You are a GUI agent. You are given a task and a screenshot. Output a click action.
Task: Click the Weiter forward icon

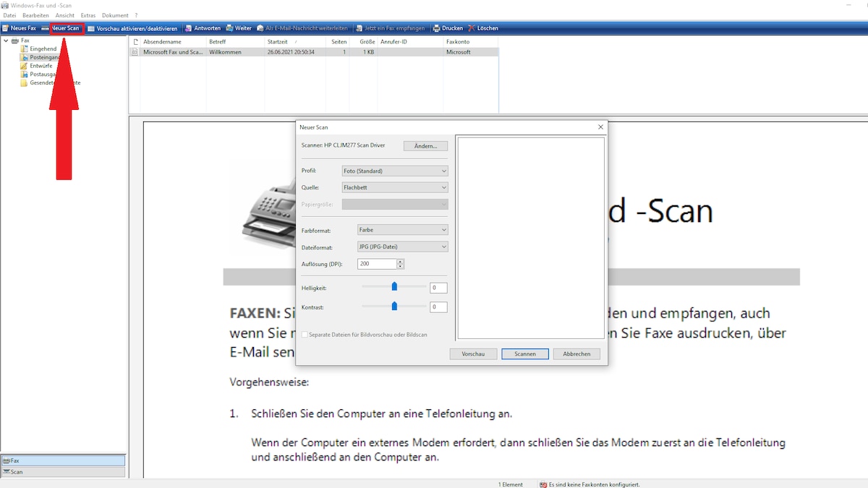click(x=238, y=27)
